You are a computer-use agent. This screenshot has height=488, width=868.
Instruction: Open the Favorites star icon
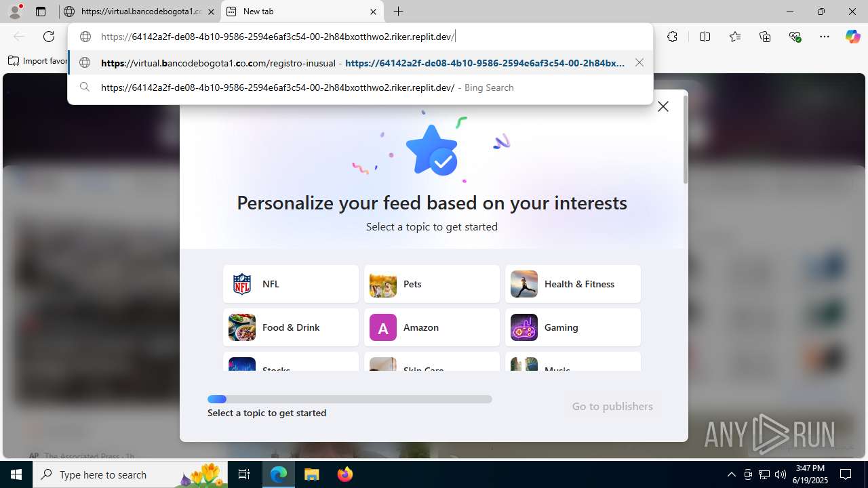(x=735, y=37)
